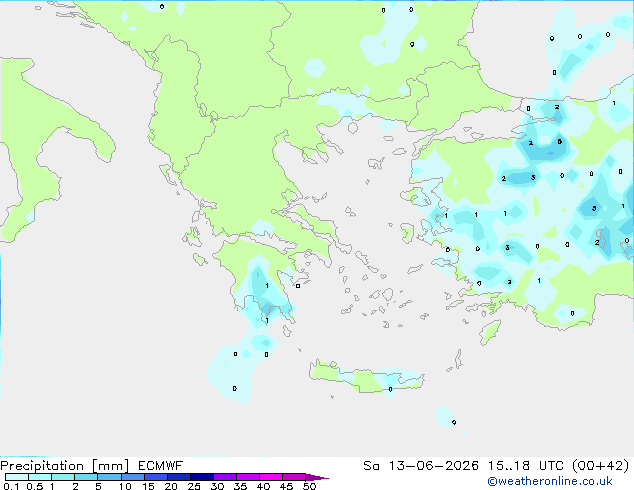
Task: Click the '15' legend scale label
Action: click(148, 486)
